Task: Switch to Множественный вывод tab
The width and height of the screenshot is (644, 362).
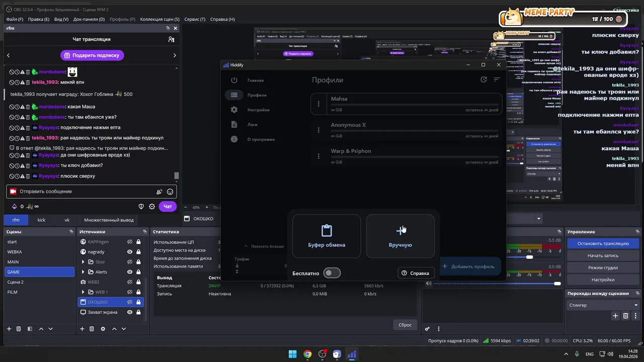Action: 109,220
